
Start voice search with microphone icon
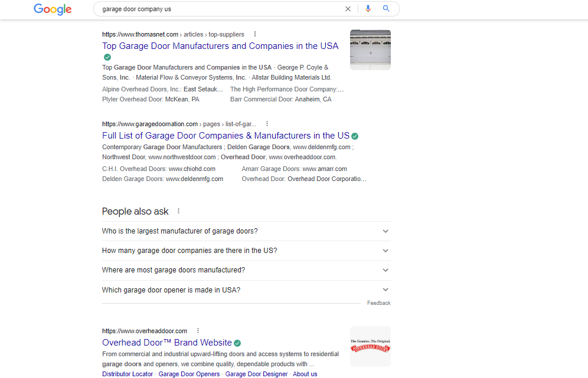(x=368, y=9)
